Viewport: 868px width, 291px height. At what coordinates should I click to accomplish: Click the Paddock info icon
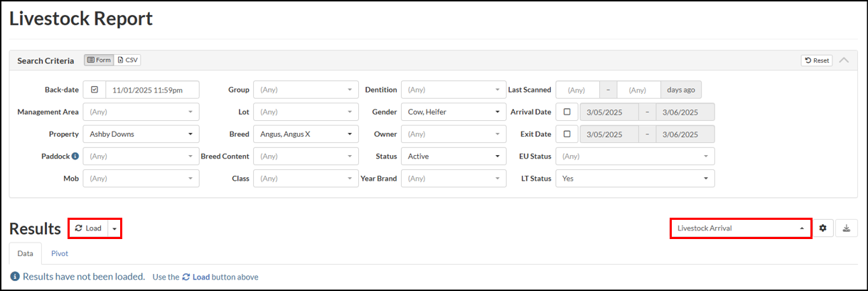pyautogui.click(x=75, y=156)
